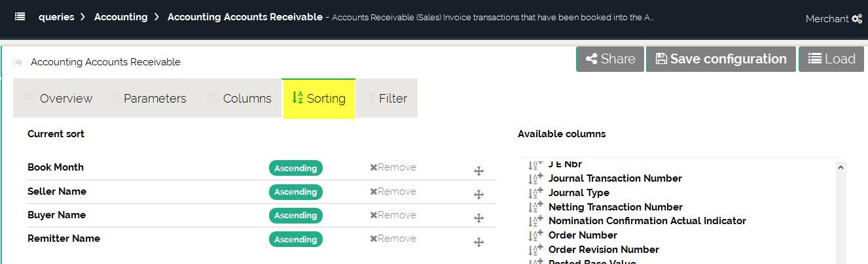Toggle Ascending order for Buyer Name
Image resolution: width=868 pixels, height=264 pixels.
point(295,215)
